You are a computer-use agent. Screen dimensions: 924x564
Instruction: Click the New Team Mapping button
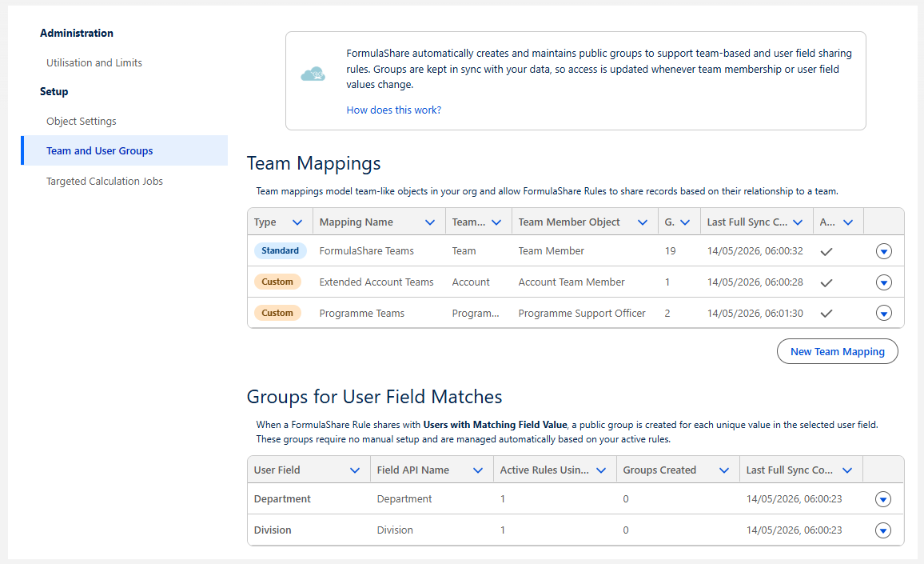click(838, 352)
